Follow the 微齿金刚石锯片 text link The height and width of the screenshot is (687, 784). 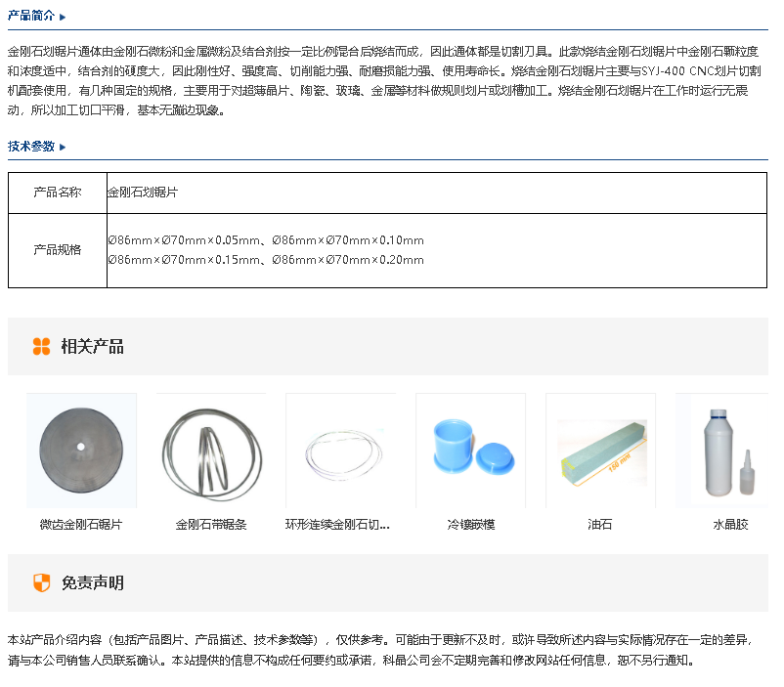[x=81, y=525]
